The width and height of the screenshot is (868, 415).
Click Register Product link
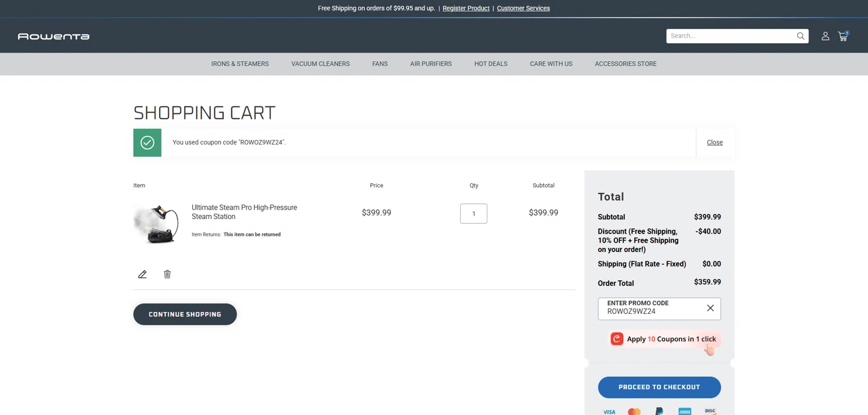466,8
